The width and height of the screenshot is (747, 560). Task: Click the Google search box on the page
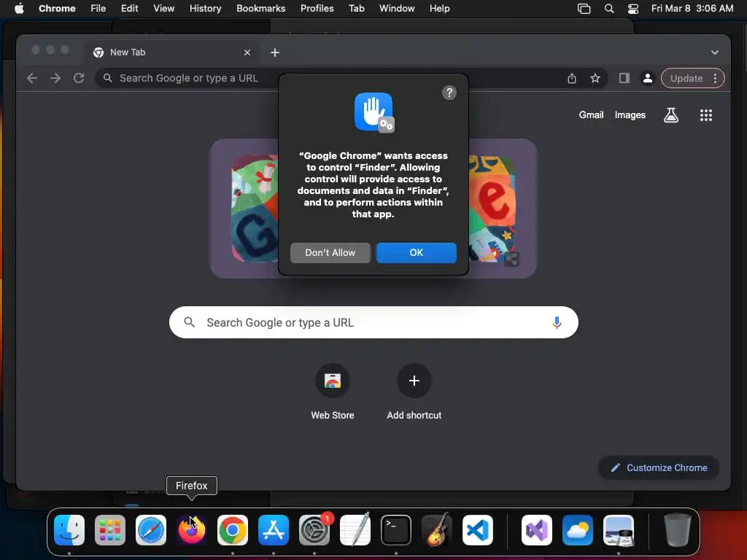[373, 322]
